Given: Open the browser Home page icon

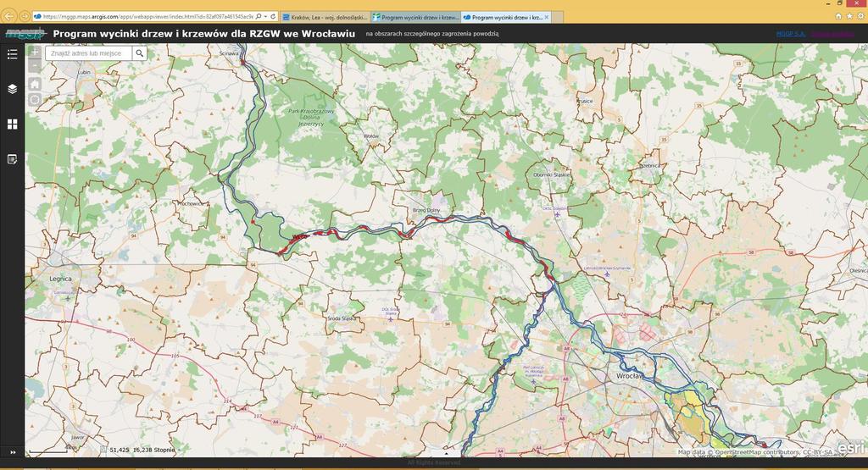Looking at the screenshot, I should (x=838, y=17).
